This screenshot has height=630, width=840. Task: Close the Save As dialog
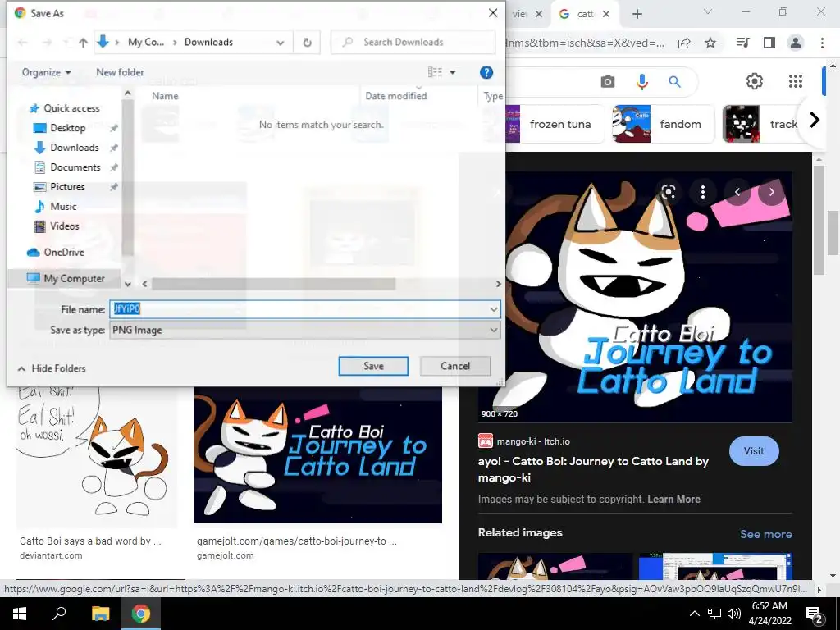click(493, 13)
